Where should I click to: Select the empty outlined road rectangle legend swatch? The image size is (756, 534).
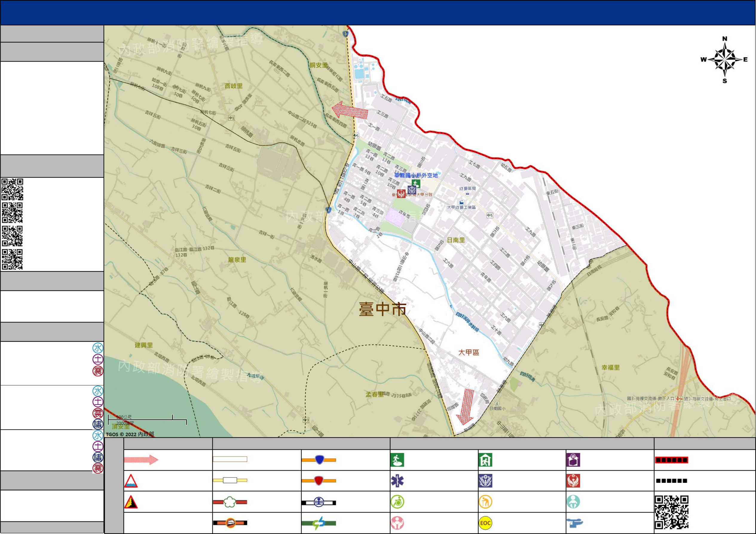coord(230,459)
